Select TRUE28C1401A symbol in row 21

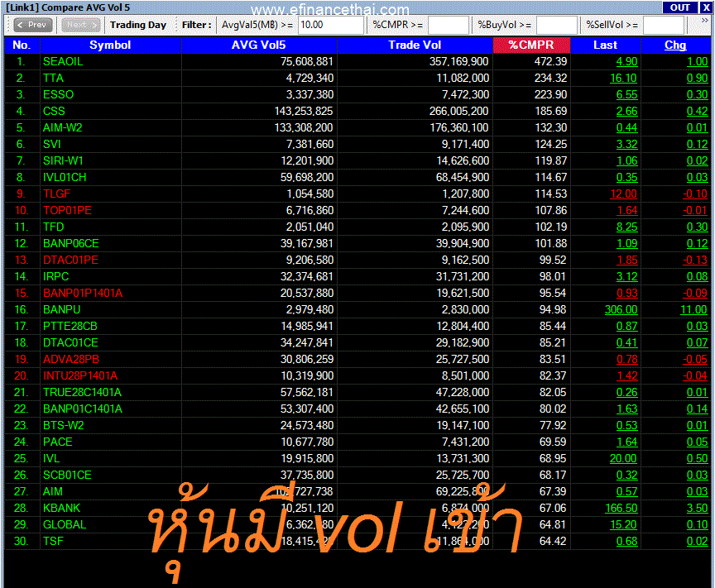pos(82,393)
